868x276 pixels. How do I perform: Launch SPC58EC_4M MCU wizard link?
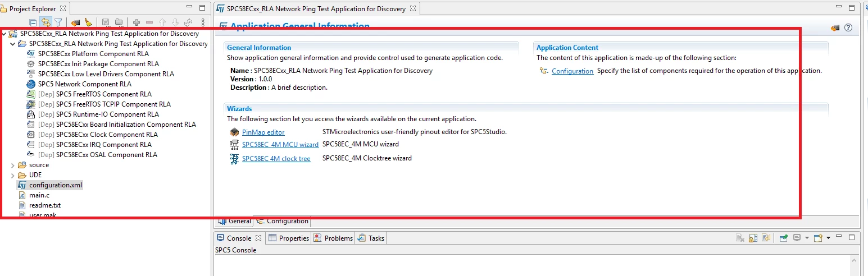point(280,144)
